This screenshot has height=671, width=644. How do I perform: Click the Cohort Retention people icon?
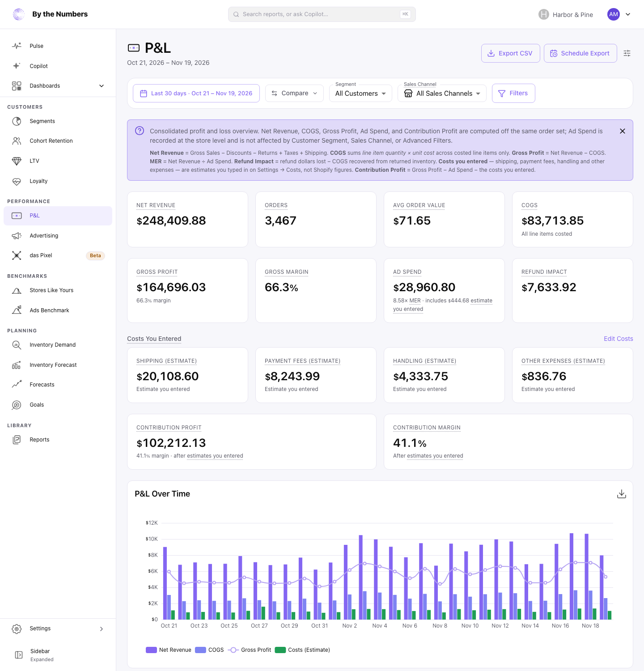coord(17,141)
